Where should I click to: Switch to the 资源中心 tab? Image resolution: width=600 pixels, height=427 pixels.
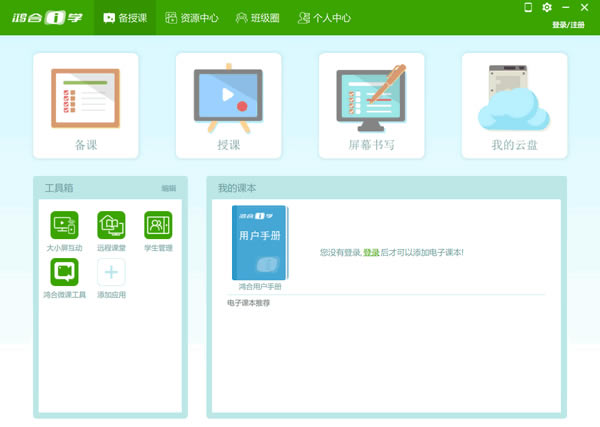pyautogui.click(x=191, y=18)
